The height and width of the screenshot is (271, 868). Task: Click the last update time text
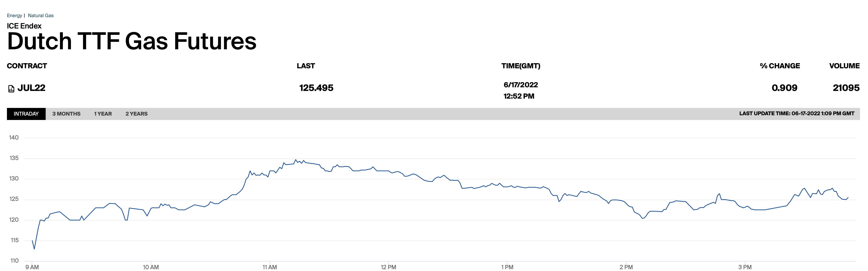pyautogui.click(x=797, y=114)
